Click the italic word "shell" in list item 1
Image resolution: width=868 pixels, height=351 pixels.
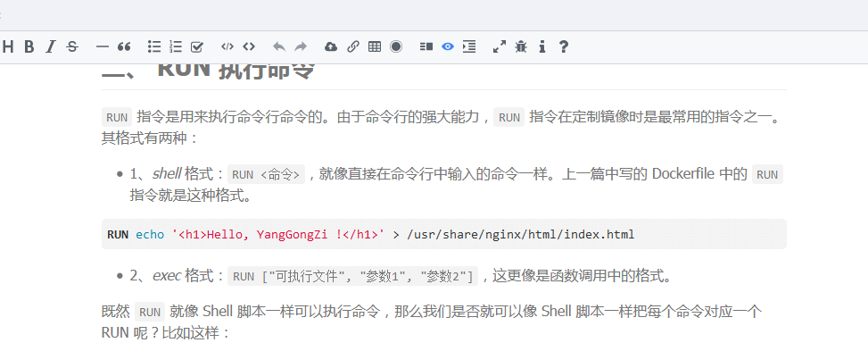pyautogui.click(x=167, y=174)
